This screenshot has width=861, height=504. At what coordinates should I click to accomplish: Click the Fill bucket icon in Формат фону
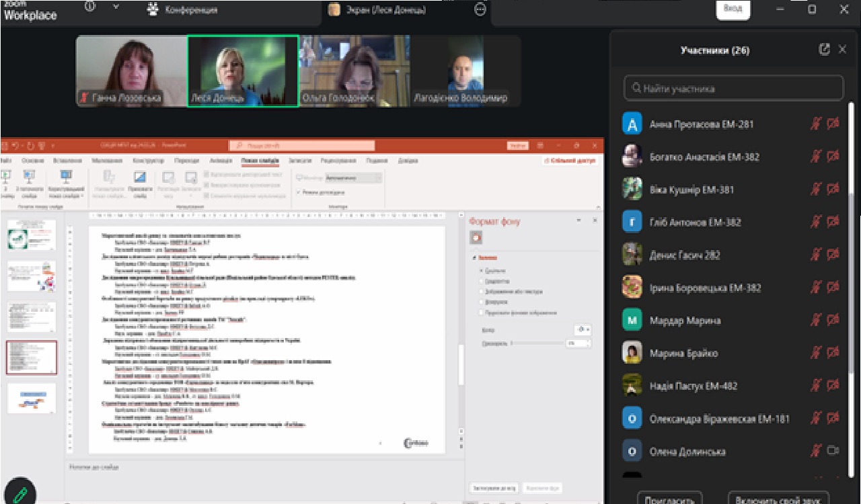click(476, 237)
